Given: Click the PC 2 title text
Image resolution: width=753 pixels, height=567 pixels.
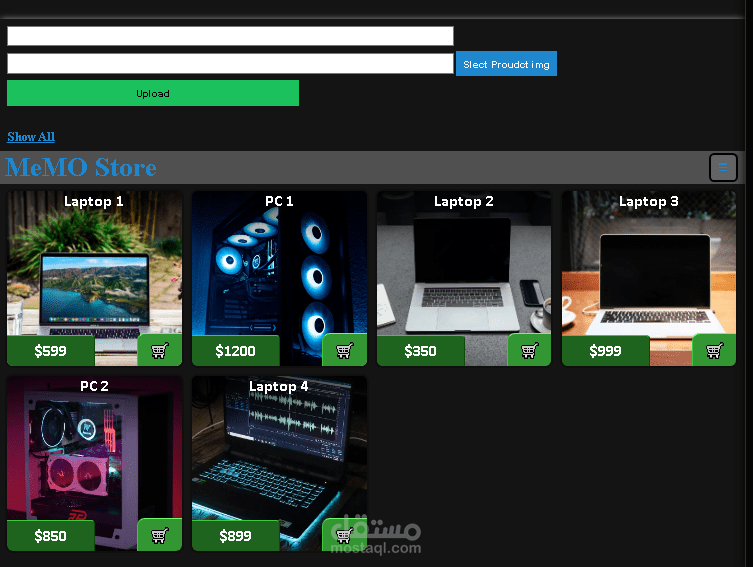Looking at the screenshot, I should tap(94, 386).
